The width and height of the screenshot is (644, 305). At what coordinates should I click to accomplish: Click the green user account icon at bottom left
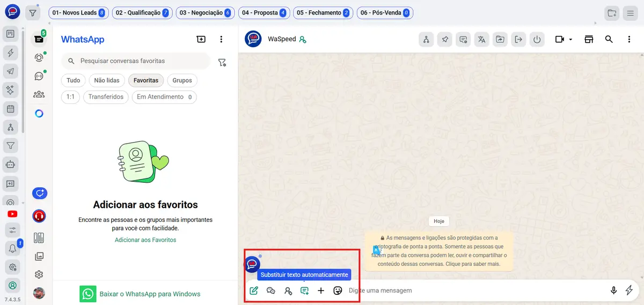12,285
